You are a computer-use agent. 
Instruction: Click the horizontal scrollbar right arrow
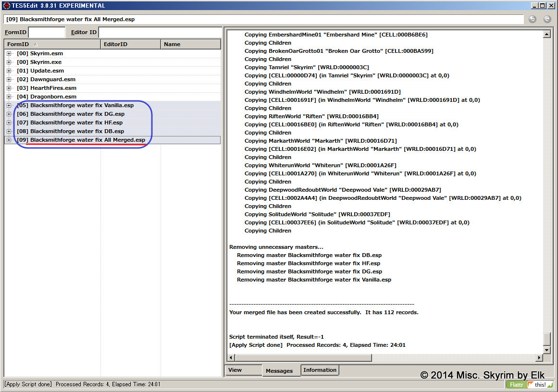pos(539,357)
